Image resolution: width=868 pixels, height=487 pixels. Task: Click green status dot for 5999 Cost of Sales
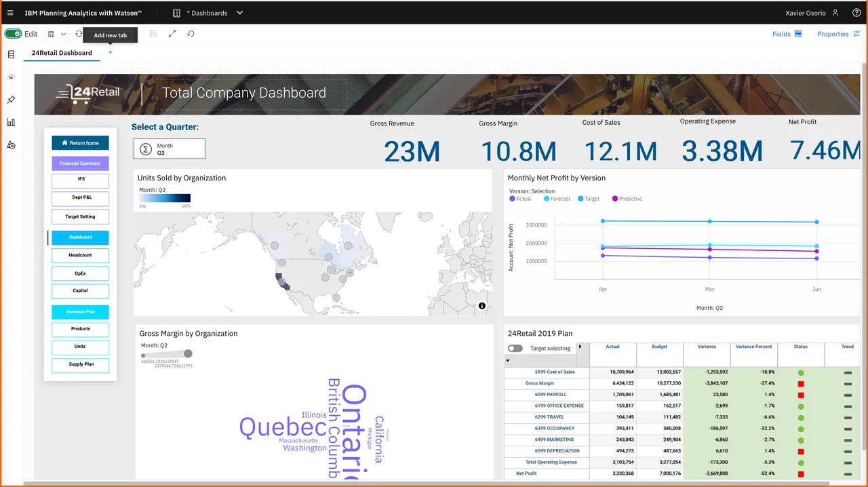click(x=801, y=372)
